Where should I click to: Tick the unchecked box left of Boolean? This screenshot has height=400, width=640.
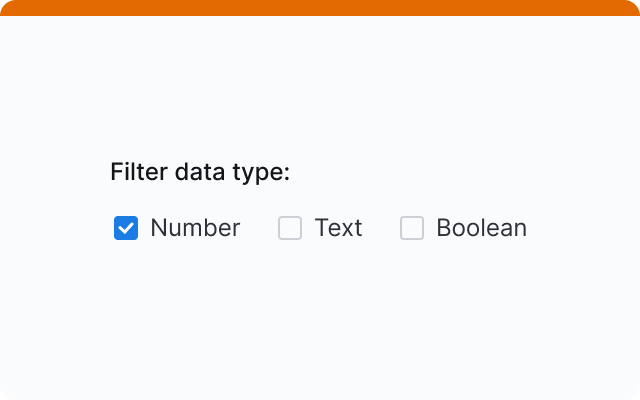point(412,229)
